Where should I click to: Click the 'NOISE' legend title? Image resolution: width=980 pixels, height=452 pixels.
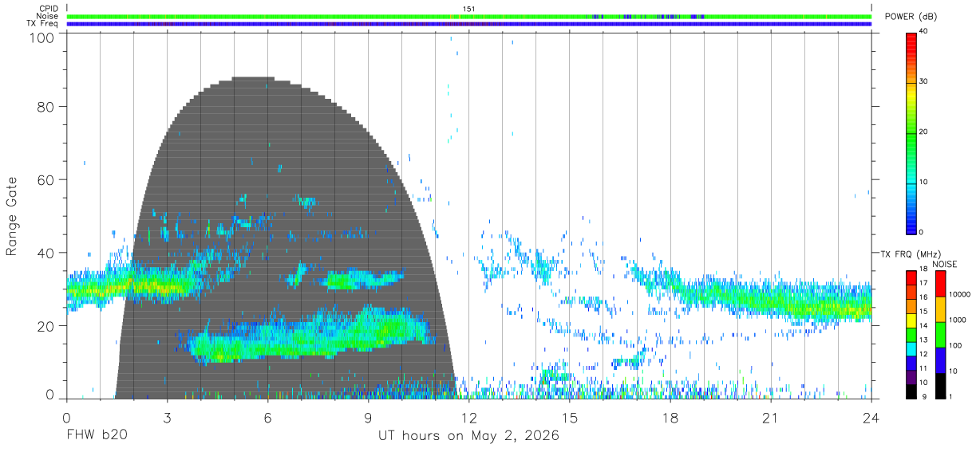[944, 264]
